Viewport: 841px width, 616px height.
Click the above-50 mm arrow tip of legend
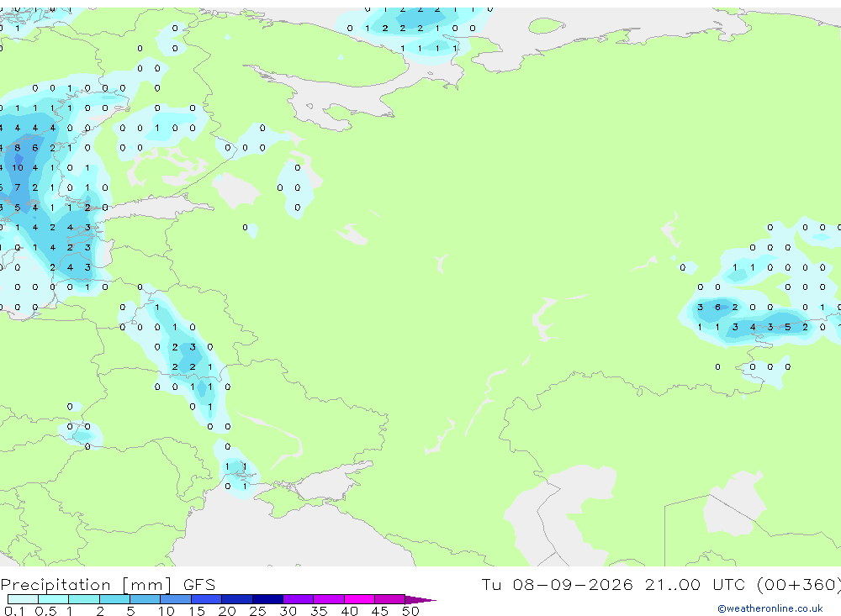tap(420, 599)
